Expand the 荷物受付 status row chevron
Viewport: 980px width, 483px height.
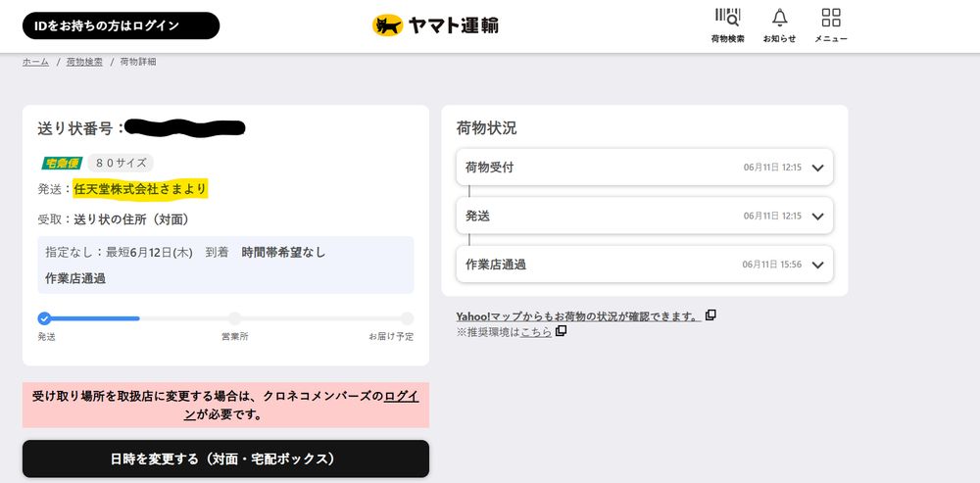pos(817,168)
